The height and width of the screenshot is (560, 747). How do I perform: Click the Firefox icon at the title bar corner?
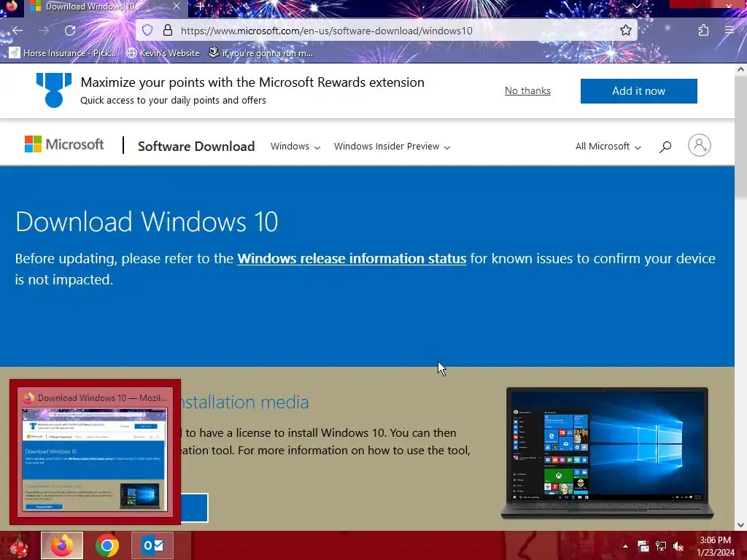[x=10, y=6]
